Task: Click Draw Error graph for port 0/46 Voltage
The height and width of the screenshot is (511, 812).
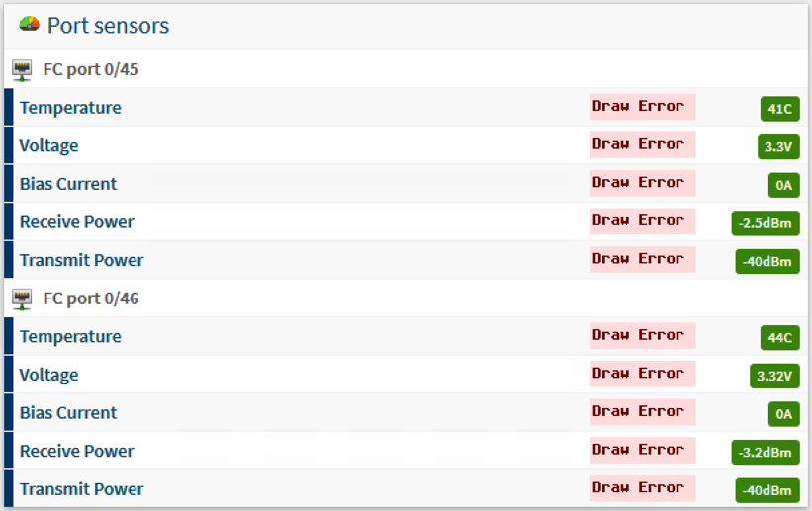Action: (643, 374)
